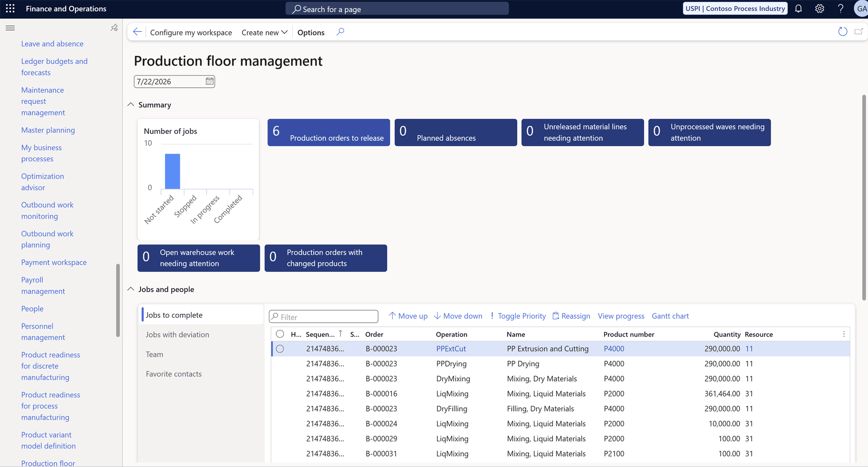Click the PPDrying operation cell
This screenshot has width=868, height=467.
tap(451, 363)
